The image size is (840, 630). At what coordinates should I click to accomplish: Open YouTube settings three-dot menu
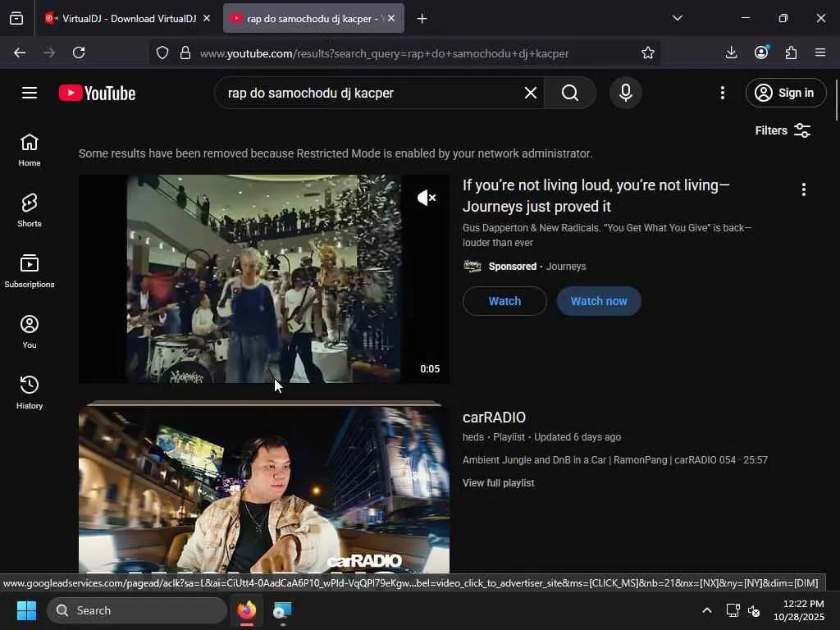[x=723, y=93]
